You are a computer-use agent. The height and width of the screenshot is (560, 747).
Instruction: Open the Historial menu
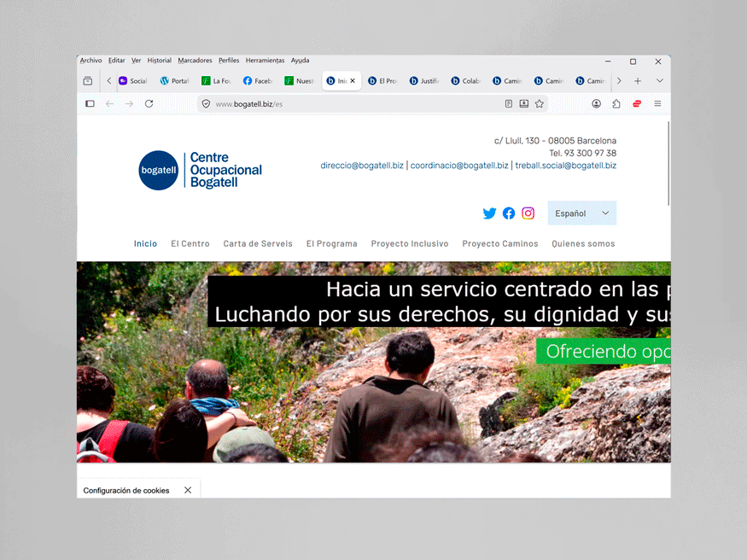coord(159,61)
